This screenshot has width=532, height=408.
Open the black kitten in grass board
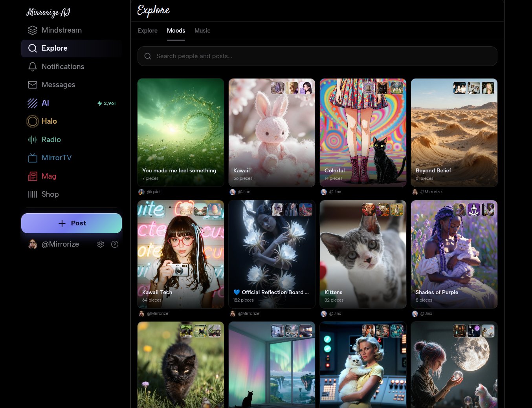tap(181, 365)
